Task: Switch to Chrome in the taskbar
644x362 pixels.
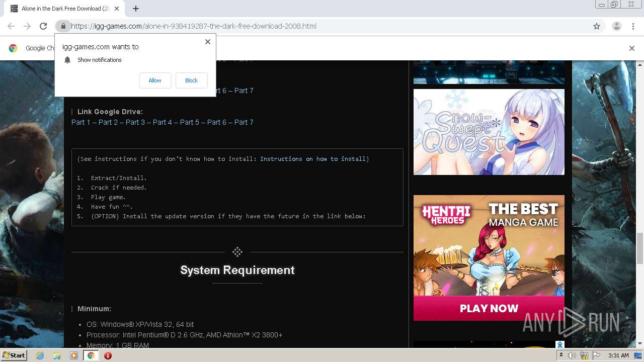Action: (x=91, y=355)
